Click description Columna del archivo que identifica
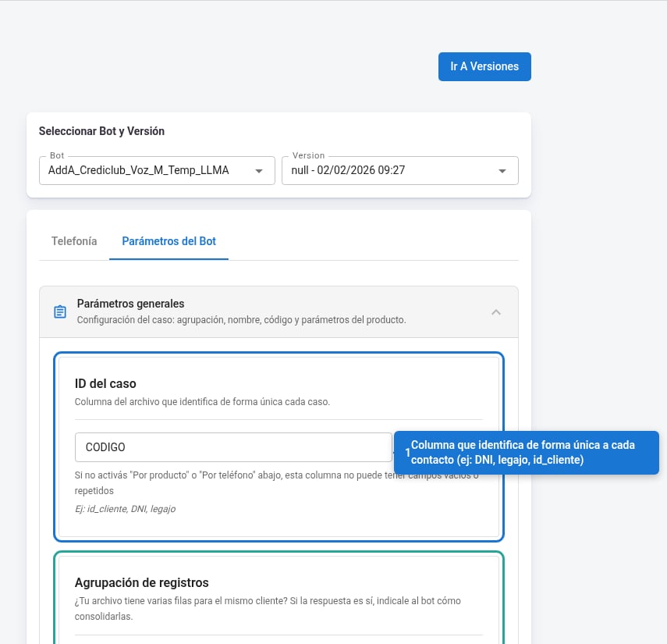667x644 pixels. tap(203, 402)
